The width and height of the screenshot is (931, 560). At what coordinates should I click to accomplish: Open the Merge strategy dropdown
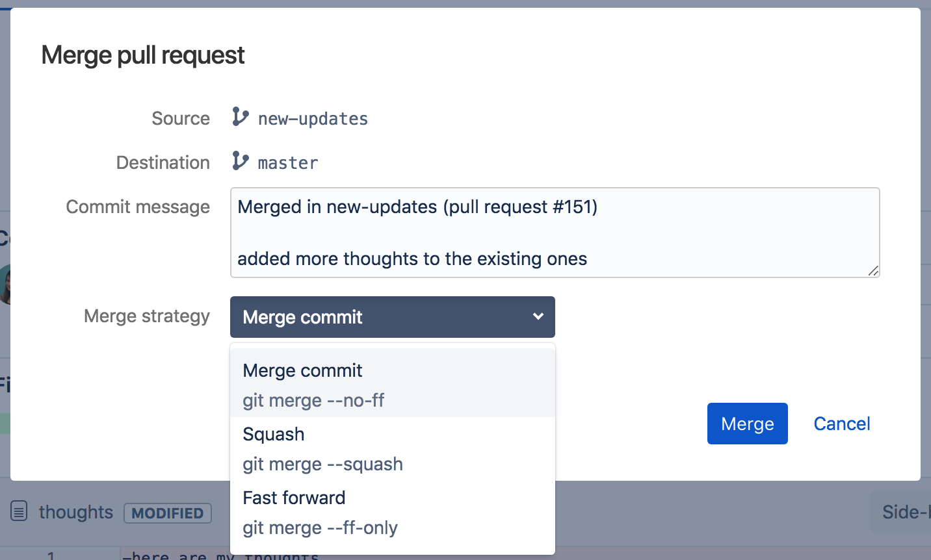pos(393,317)
